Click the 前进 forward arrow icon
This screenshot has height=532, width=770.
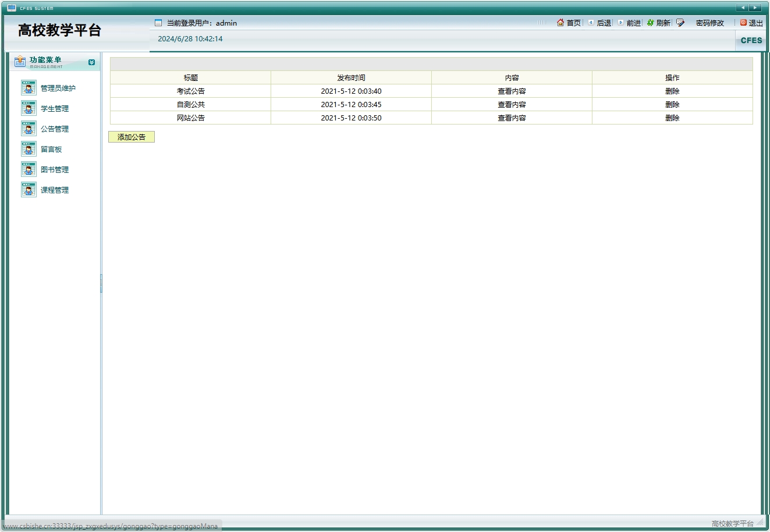click(620, 23)
